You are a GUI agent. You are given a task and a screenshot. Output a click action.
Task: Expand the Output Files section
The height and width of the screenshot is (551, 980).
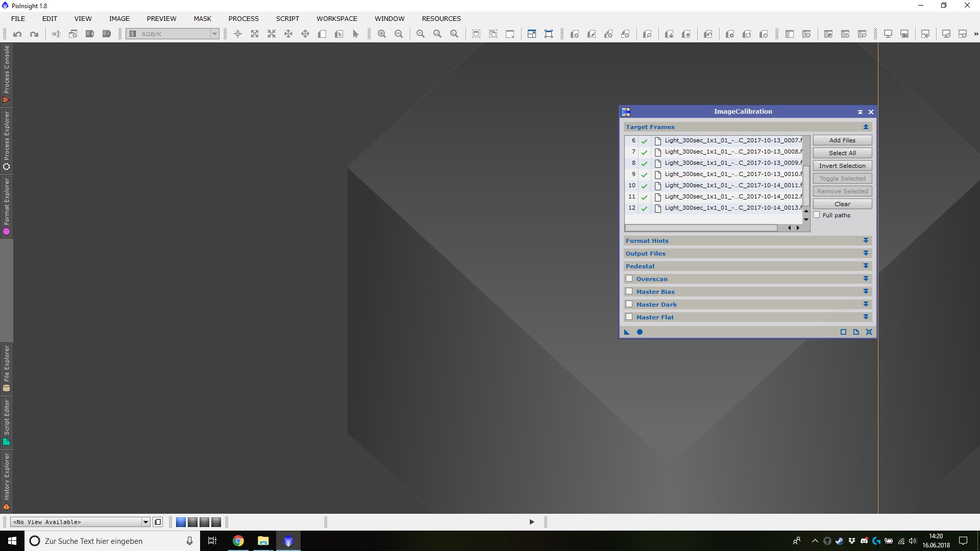(x=866, y=253)
